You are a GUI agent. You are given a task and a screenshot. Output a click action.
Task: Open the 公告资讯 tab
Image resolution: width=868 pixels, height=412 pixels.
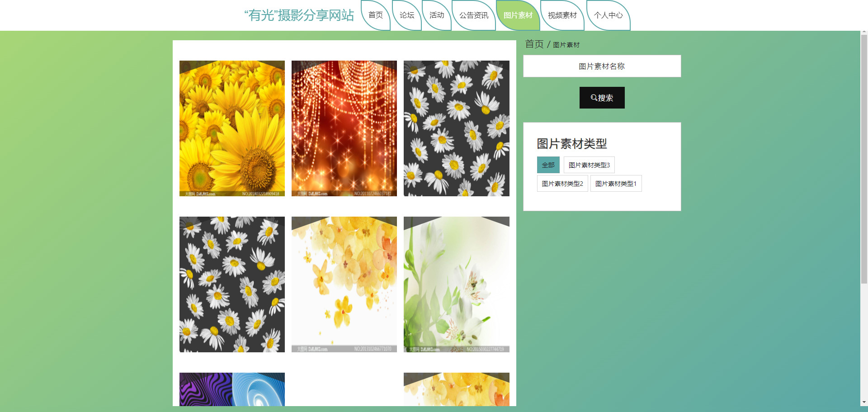[474, 15]
